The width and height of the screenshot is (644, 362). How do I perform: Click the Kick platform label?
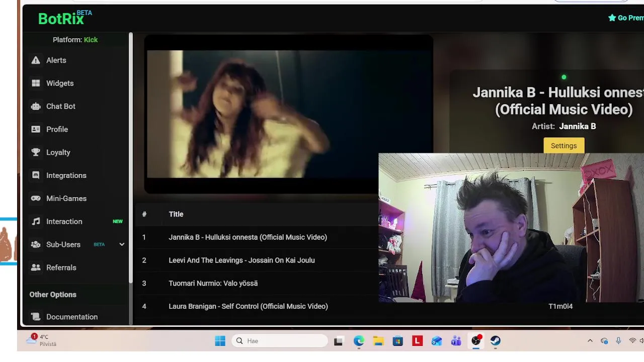[x=91, y=40]
